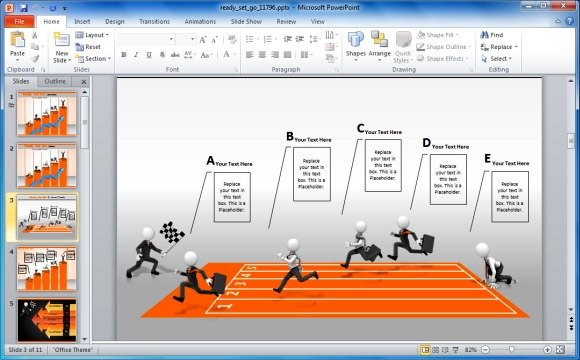The width and height of the screenshot is (580, 360).
Task: Toggle text Shadow formatting
Action: (162, 55)
